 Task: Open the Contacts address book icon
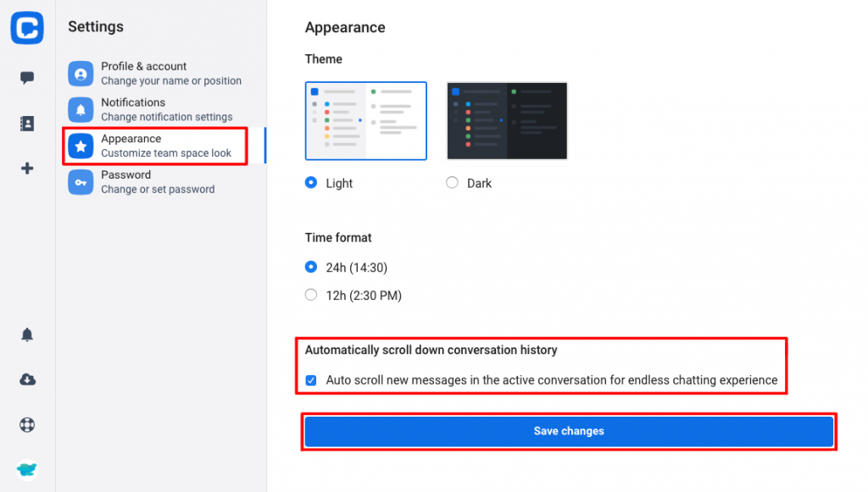[26, 123]
